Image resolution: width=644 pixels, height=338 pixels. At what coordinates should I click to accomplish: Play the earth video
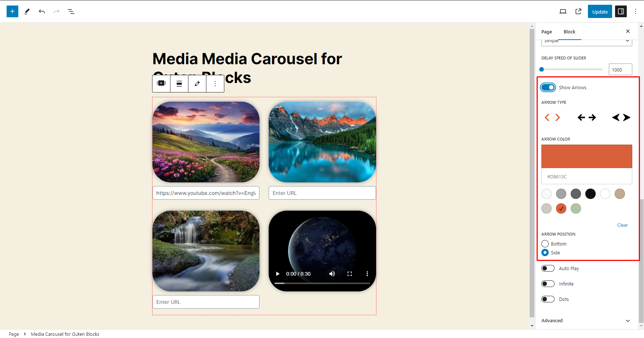pyautogui.click(x=278, y=274)
